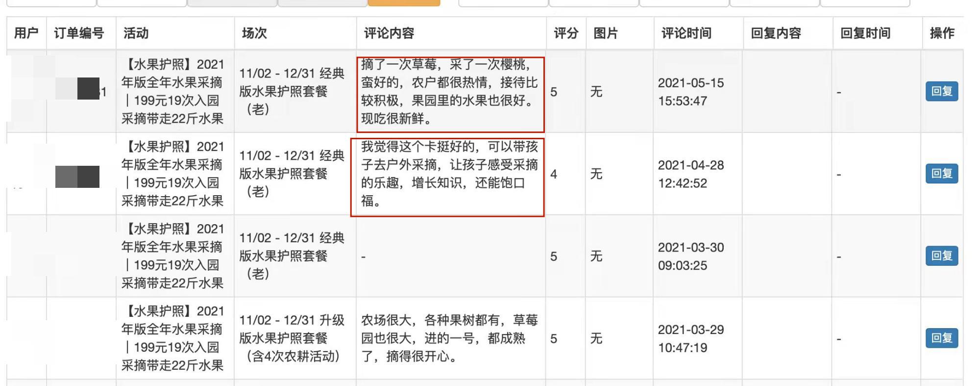Screen dimensions: 980x386
Task: Reply to the 2021-05-15 strawberry and cherry review
Action: [x=941, y=91]
